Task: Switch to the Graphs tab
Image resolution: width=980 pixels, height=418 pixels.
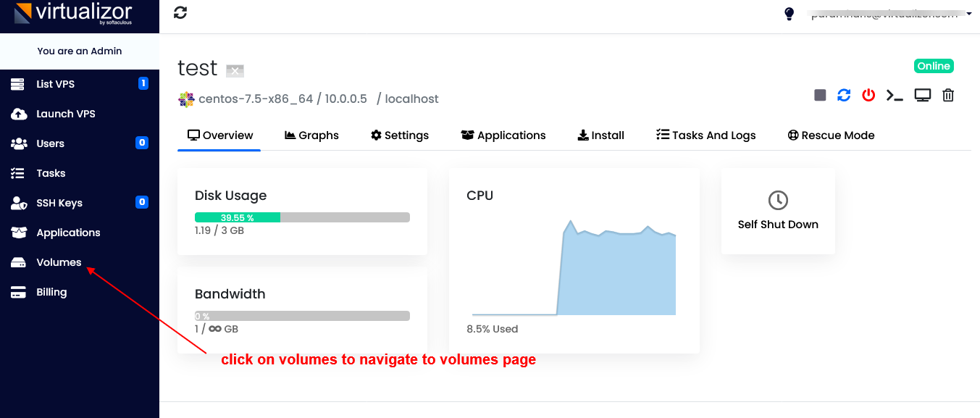Action: point(311,135)
